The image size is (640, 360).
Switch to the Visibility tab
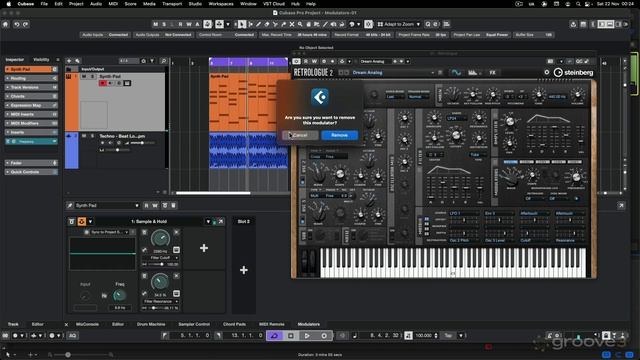click(41, 60)
